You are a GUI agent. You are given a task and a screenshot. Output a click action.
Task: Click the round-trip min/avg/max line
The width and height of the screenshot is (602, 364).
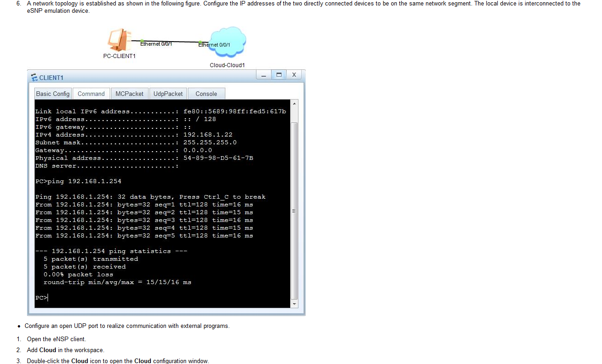(x=117, y=282)
